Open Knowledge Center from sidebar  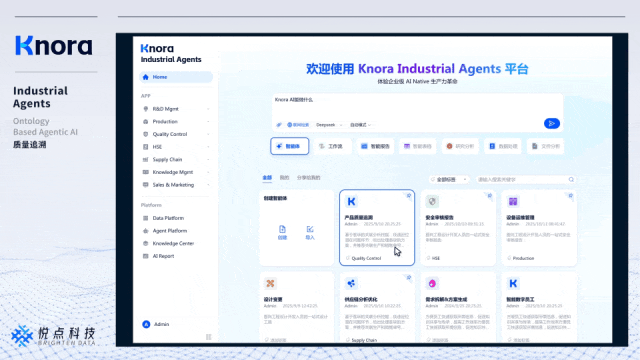173,244
